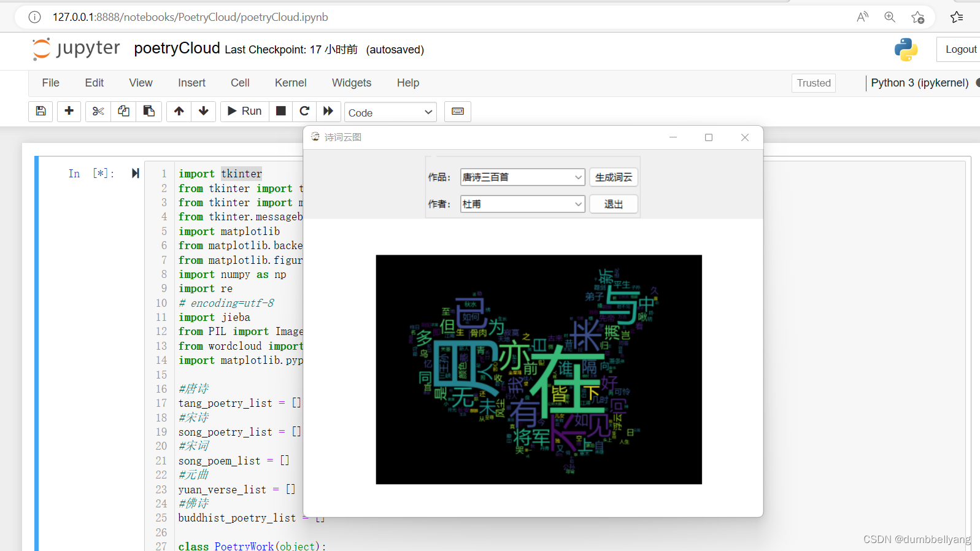Open browser favorites list icon
Image resolution: width=980 pixels, height=551 pixels.
pos(957,17)
